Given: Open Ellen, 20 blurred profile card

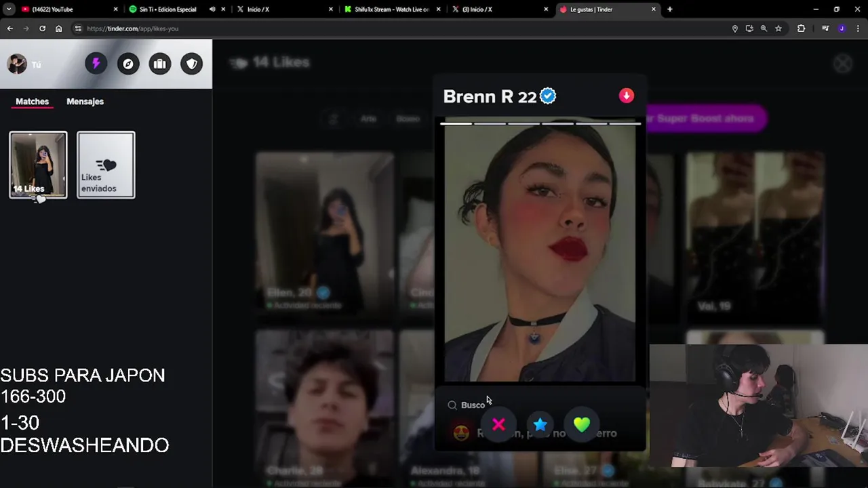Looking at the screenshot, I should (x=324, y=235).
